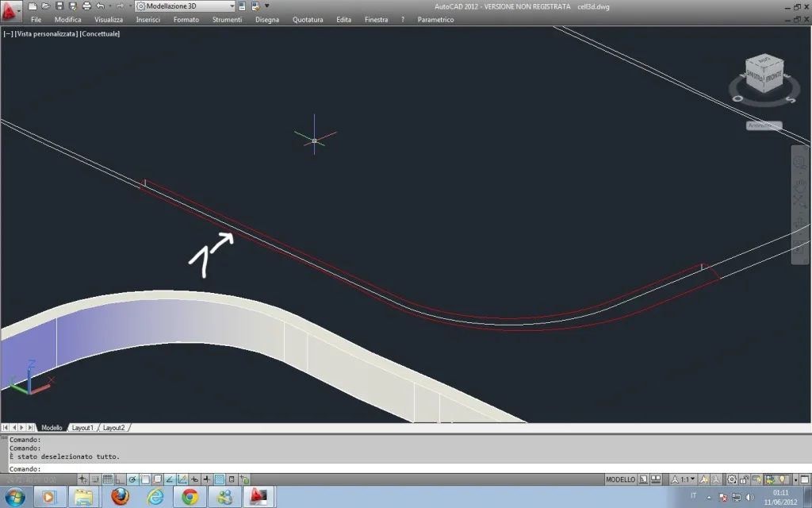The height and width of the screenshot is (508, 812).
Task: Open the Parametrico menu
Action: pyautogui.click(x=435, y=20)
